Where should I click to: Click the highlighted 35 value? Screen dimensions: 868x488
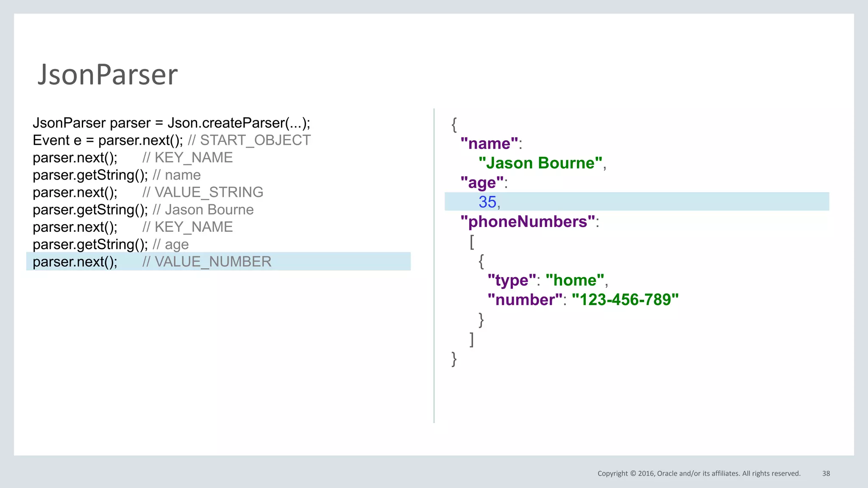[487, 202]
